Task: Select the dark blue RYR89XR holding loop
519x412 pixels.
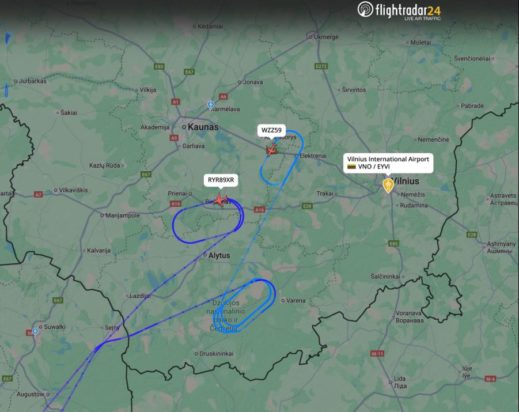Action: point(208,221)
